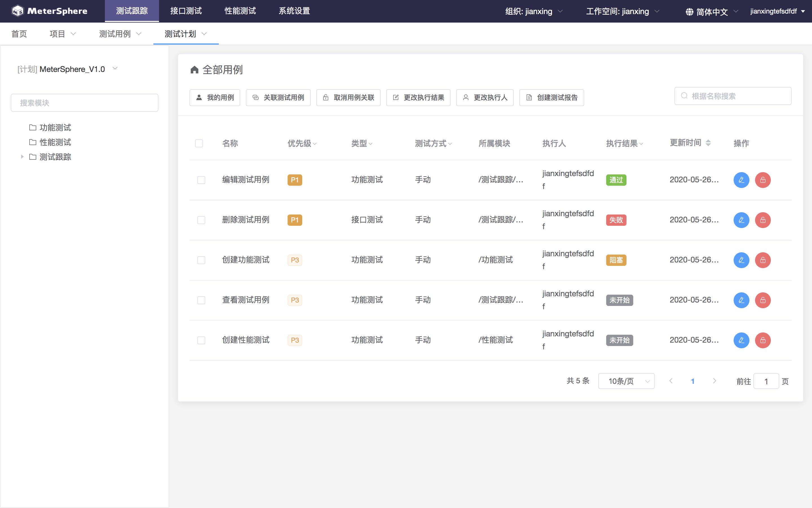This screenshot has width=812, height=508.
Task: Click the 创建测试报告 button
Action: click(x=551, y=97)
